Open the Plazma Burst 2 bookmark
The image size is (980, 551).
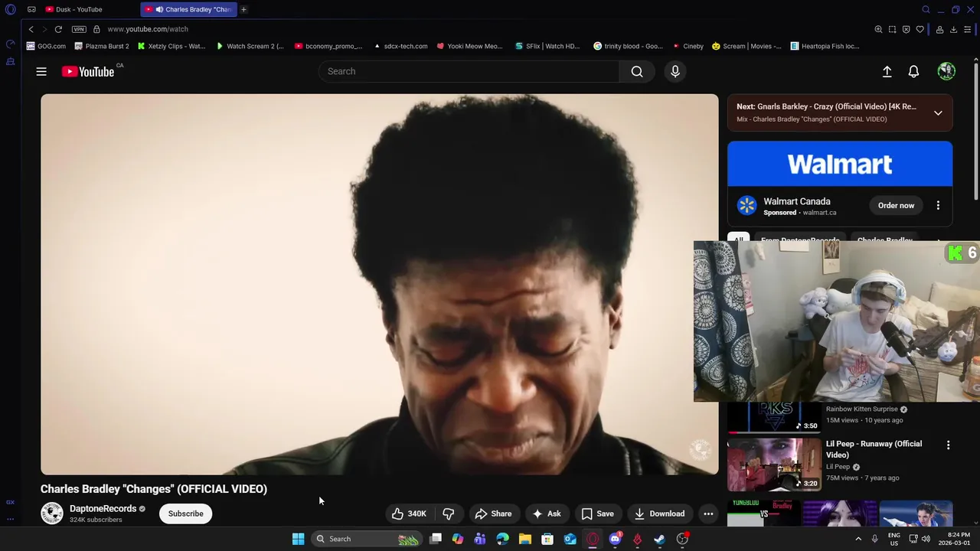click(x=102, y=46)
